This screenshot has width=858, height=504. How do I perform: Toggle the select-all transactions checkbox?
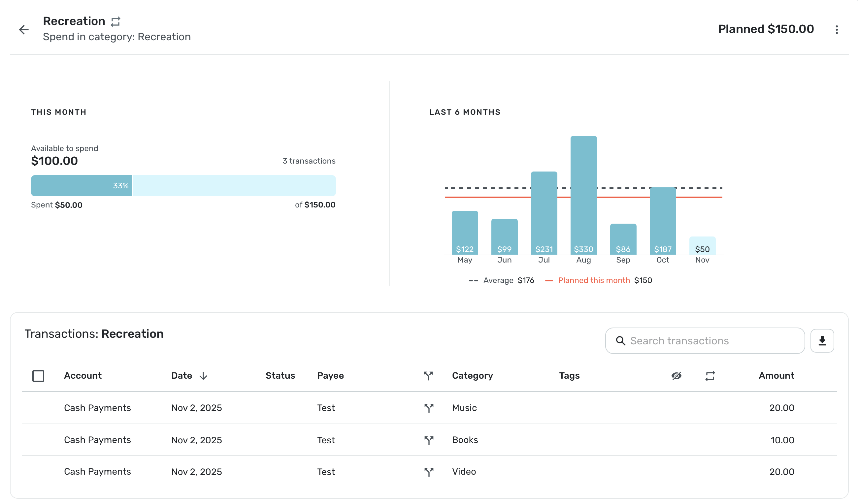point(38,376)
